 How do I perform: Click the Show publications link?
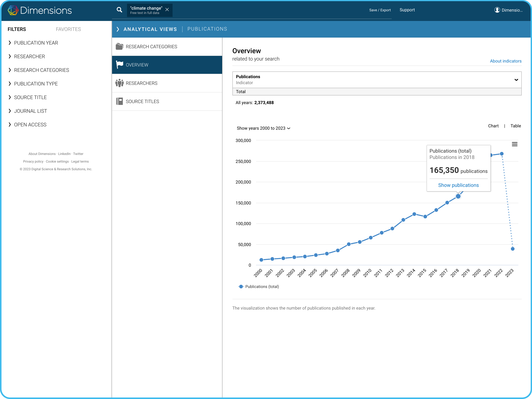coord(458,185)
